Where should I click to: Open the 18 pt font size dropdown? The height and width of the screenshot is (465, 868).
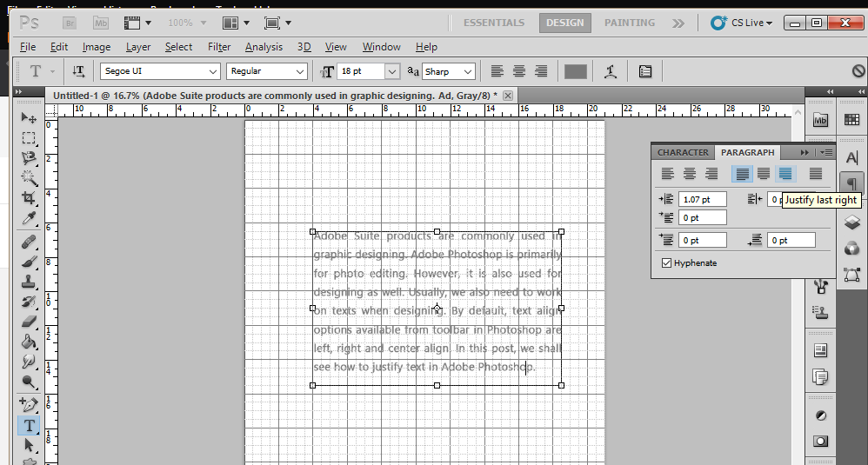click(392, 71)
